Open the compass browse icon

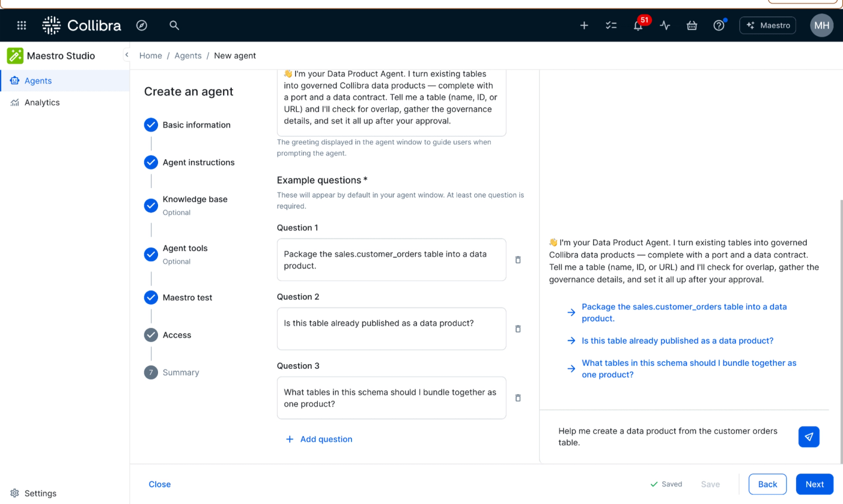click(142, 25)
